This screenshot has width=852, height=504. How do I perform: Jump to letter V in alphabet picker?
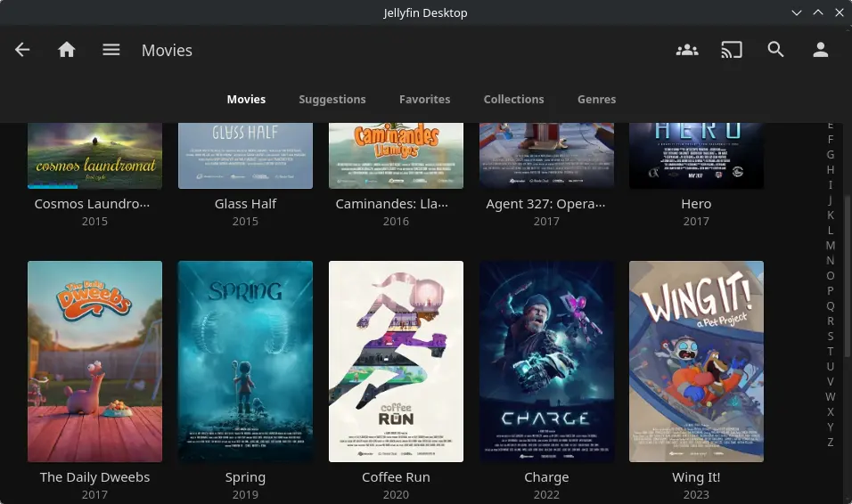coord(831,382)
